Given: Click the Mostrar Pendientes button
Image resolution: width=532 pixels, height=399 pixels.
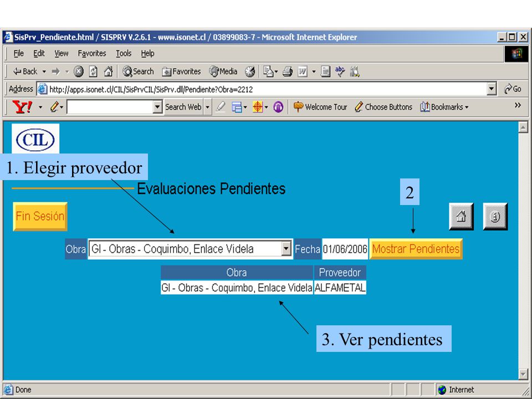Looking at the screenshot, I should 416,249.
